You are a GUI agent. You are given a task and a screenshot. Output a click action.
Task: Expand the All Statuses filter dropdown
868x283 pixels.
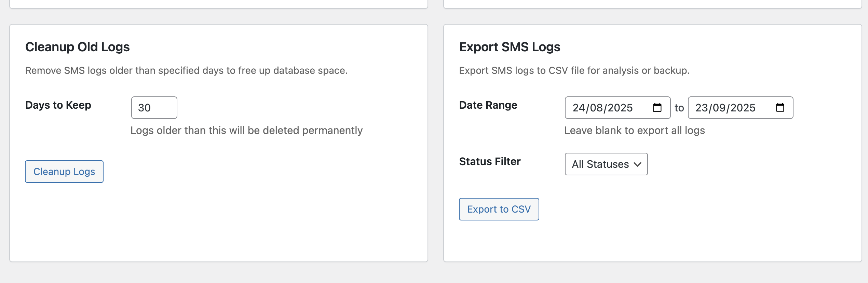[x=606, y=164]
